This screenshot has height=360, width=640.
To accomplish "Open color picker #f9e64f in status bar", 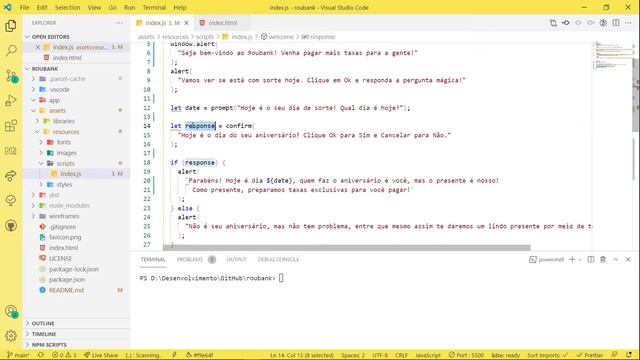I will [x=200, y=355].
